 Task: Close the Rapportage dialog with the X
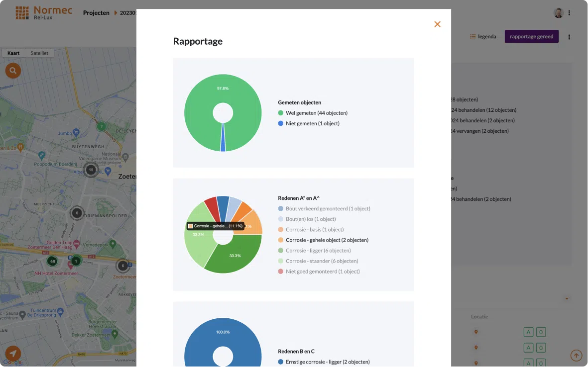click(437, 24)
